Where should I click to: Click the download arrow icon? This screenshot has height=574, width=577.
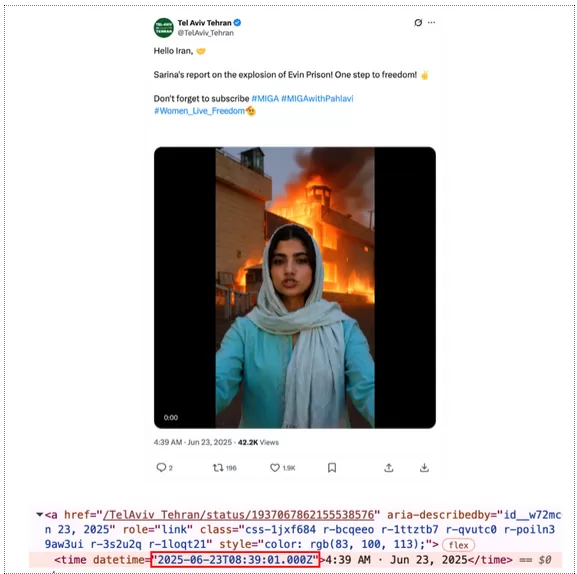click(x=424, y=468)
